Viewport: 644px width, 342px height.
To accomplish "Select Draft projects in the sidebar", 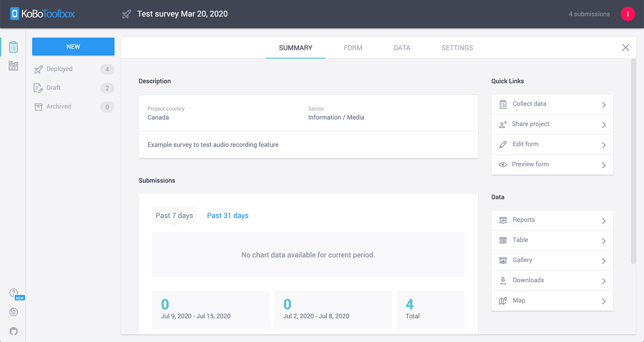I will [x=53, y=87].
